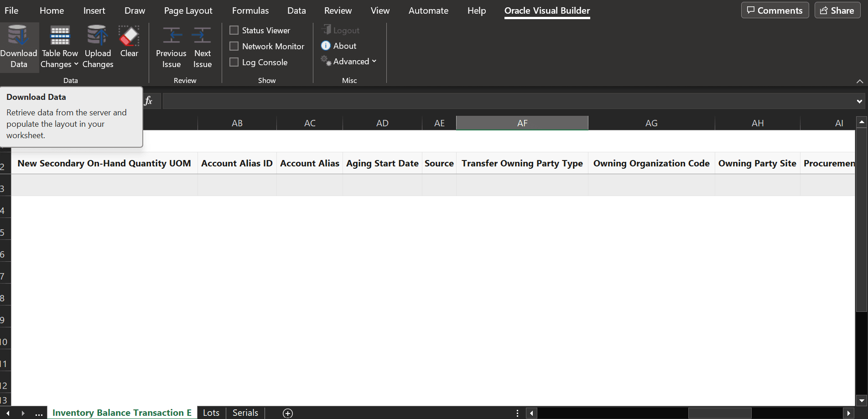Open the Page Layout tab
868x419 pixels.
[x=188, y=10]
